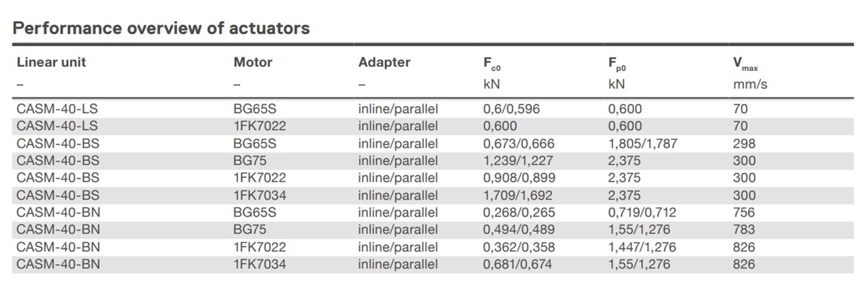Image resolution: width=868 pixels, height=291 pixels.
Task: Click the Fp0 column header
Action: coord(617,64)
